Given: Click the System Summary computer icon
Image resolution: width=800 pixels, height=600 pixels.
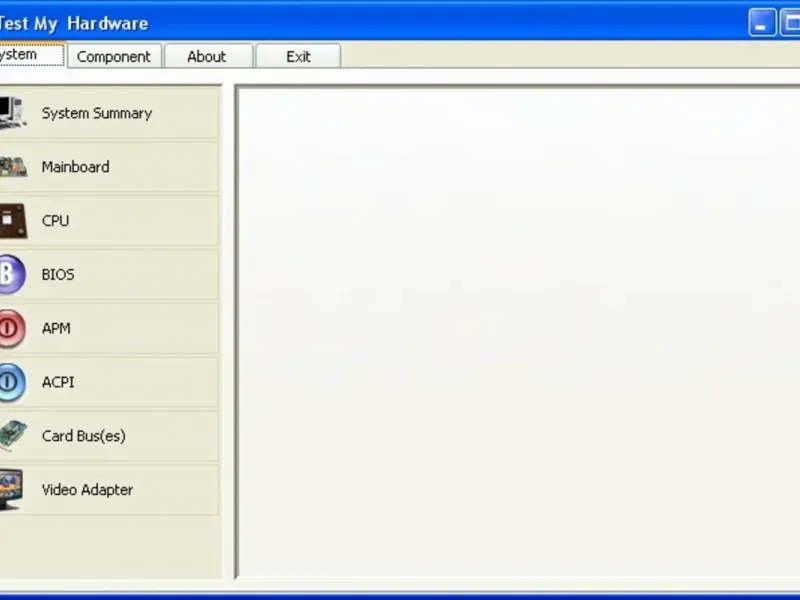Looking at the screenshot, I should (12, 113).
